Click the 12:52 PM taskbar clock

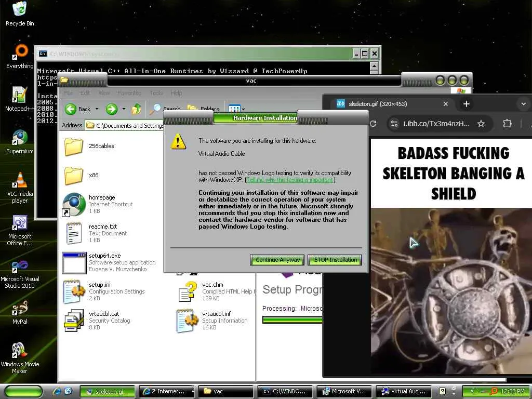pyautogui.click(x=513, y=391)
